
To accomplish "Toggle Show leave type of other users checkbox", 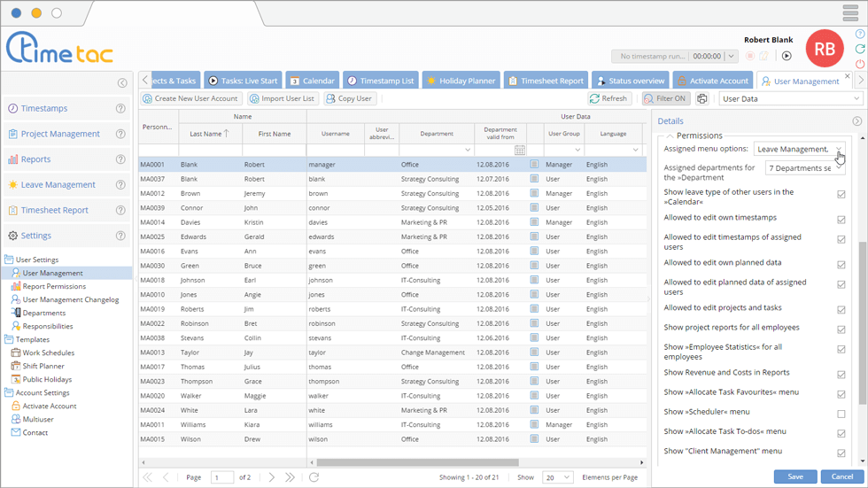I will 841,194.
